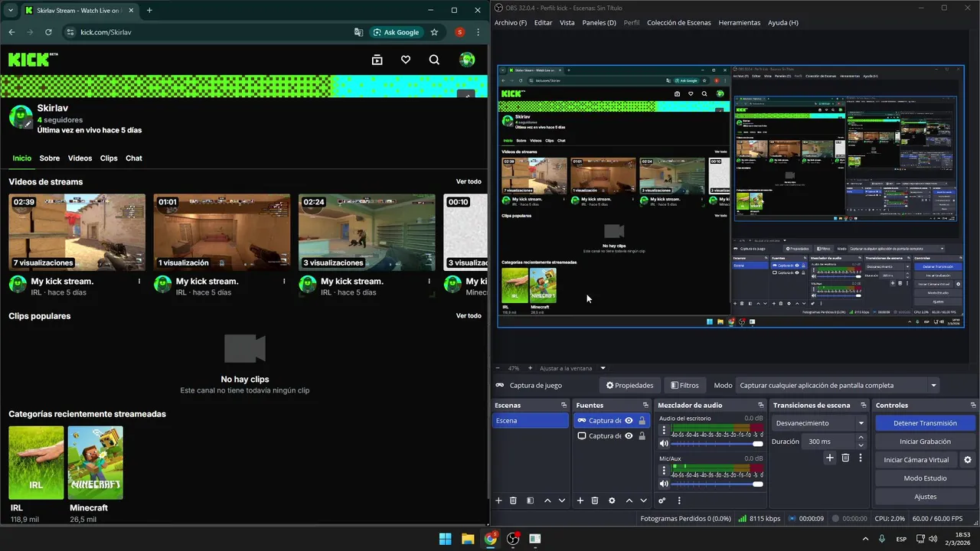The image size is (980, 551).
Task: Open Propiedades of selected source
Action: coord(629,385)
